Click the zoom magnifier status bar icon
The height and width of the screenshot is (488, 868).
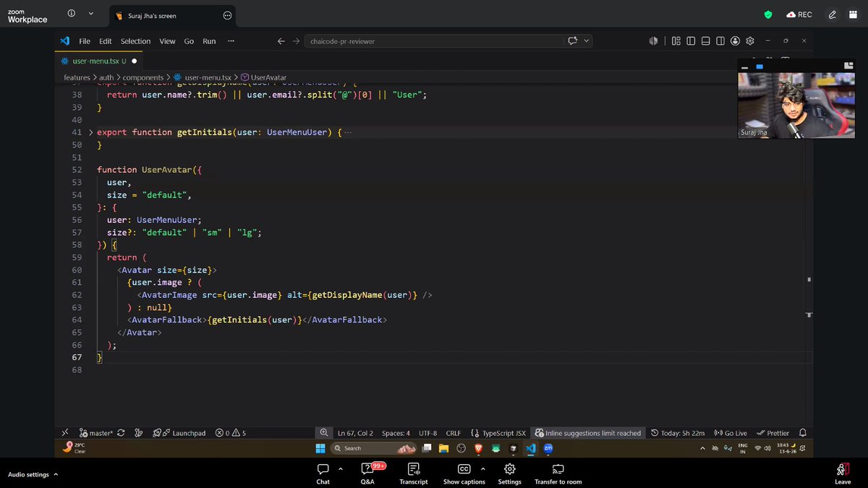pyautogui.click(x=324, y=433)
